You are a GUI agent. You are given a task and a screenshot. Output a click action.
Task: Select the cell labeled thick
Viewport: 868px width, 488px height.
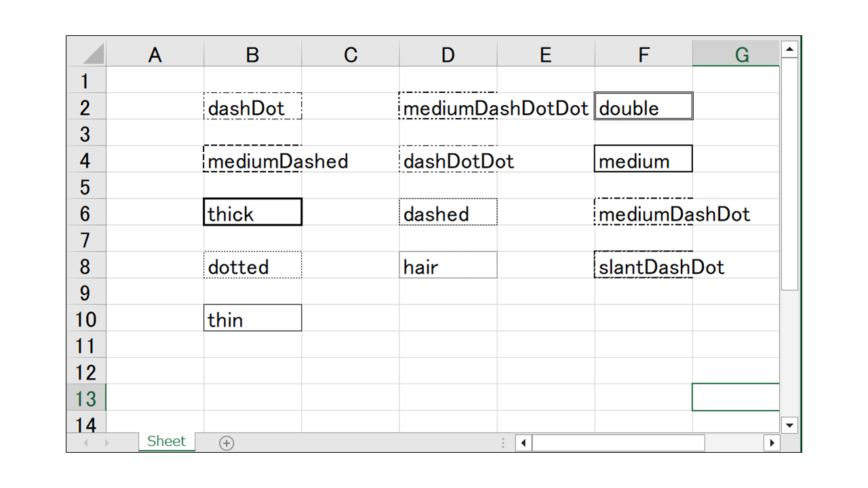[253, 212]
